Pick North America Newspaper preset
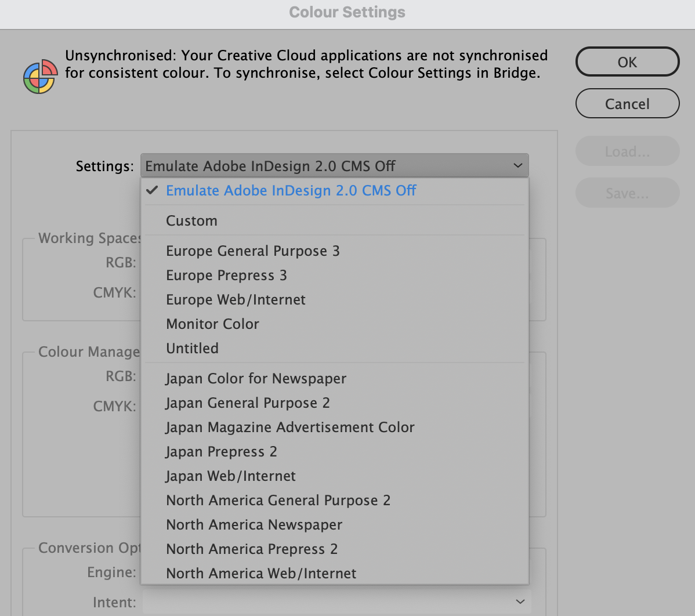Screen dimensions: 695x616 click(x=254, y=525)
